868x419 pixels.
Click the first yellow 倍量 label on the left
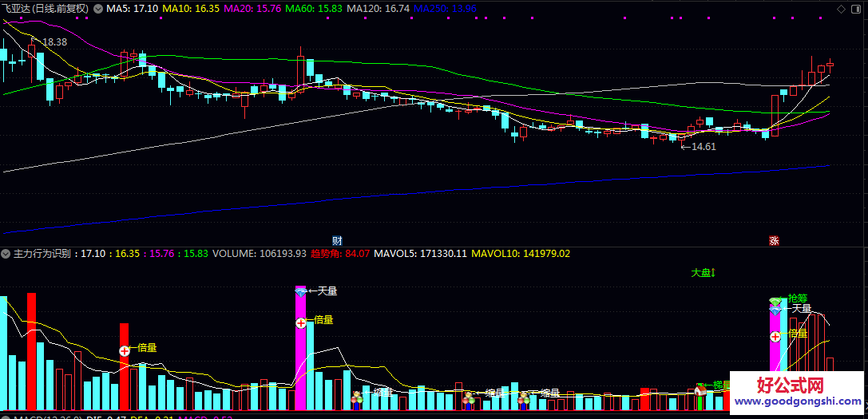pos(147,348)
